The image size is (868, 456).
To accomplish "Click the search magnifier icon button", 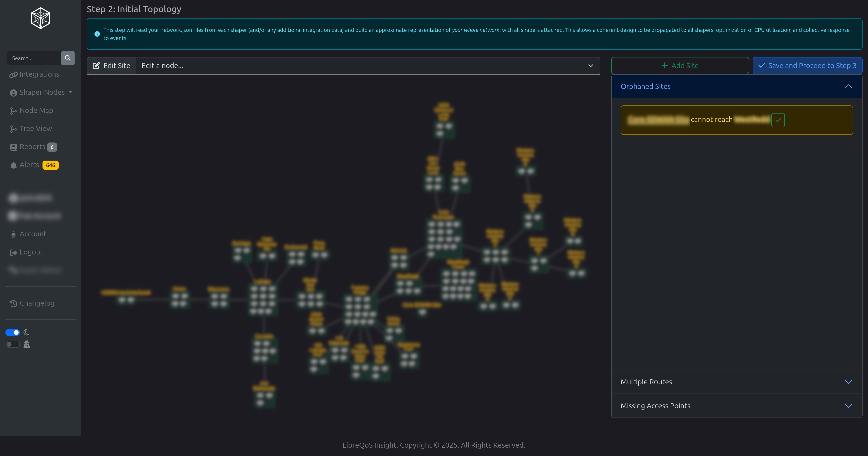I will (x=67, y=58).
